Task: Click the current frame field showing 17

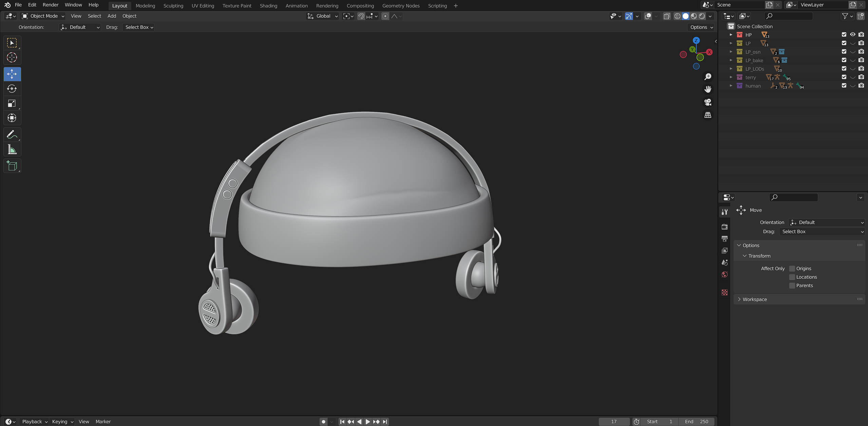Action: pos(614,422)
